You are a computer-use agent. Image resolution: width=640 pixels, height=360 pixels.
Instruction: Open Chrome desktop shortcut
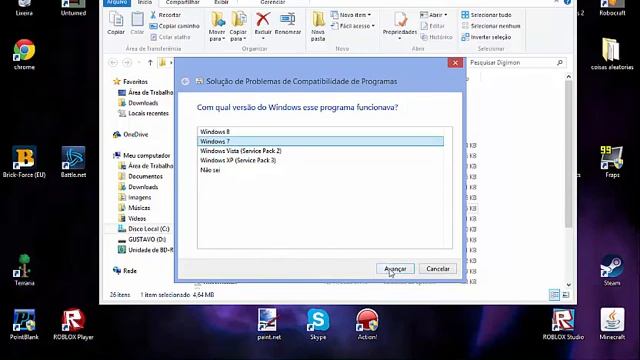click(24, 54)
